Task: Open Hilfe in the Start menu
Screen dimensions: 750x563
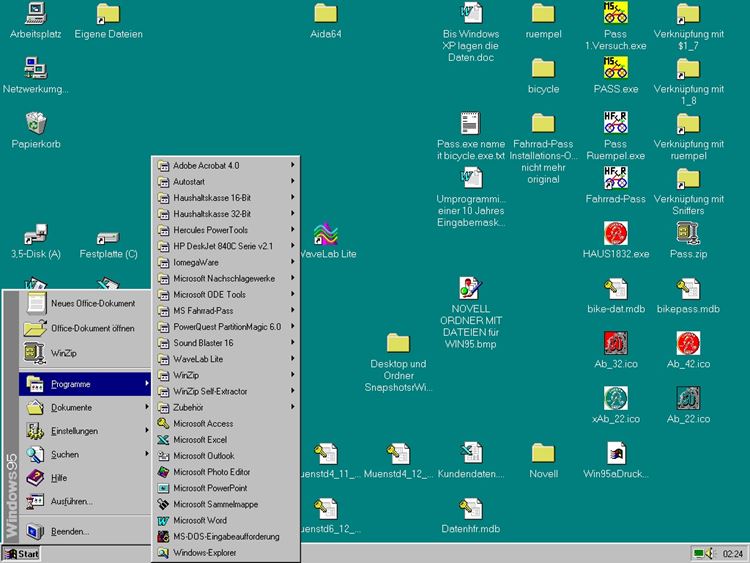Action: click(x=85, y=478)
